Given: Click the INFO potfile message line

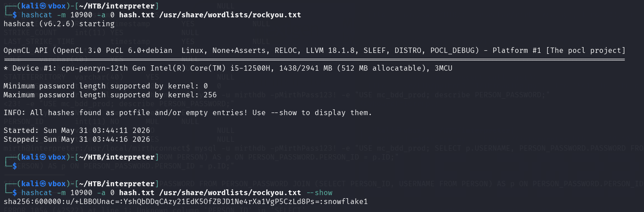Looking at the screenshot, I should (x=188, y=113).
